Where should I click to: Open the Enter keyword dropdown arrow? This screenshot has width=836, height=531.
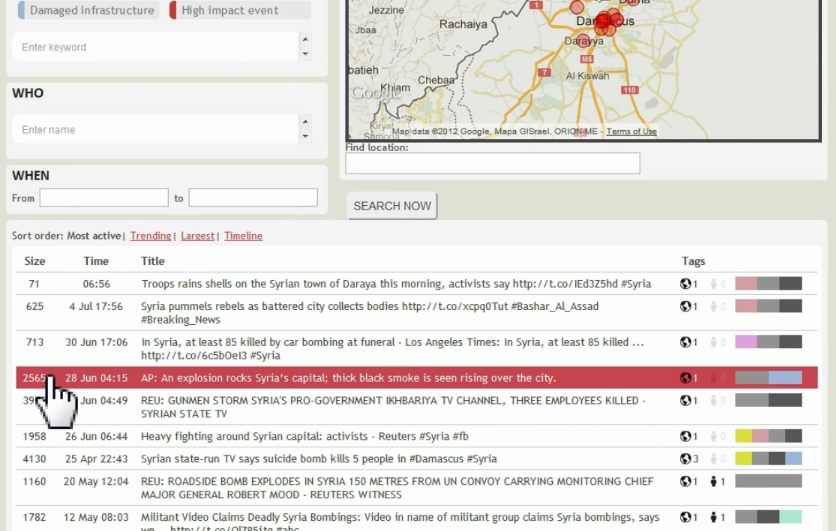(304, 53)
